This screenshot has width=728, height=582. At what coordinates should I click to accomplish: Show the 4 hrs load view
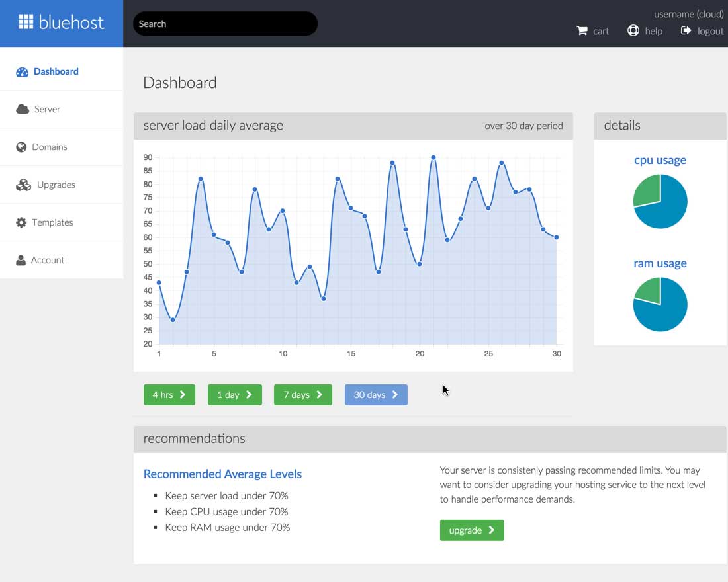(169, 394)
